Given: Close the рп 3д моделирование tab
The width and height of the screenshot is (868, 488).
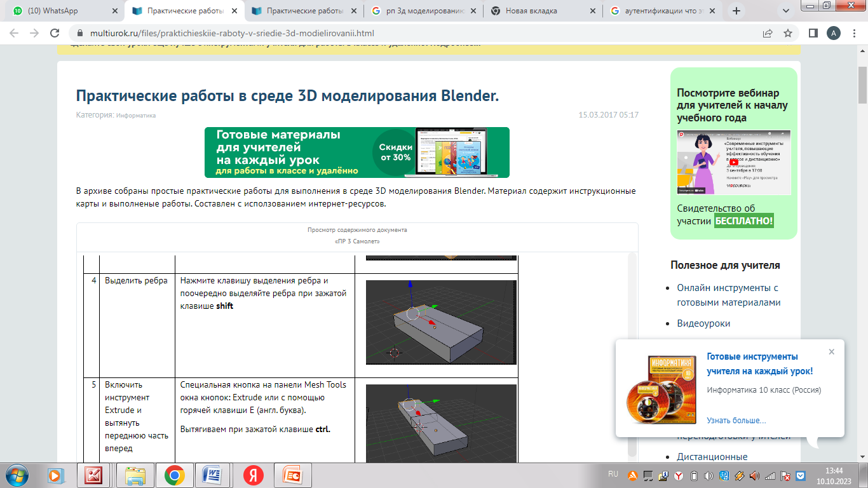Looking at the screenshot, I should point(473,11).
